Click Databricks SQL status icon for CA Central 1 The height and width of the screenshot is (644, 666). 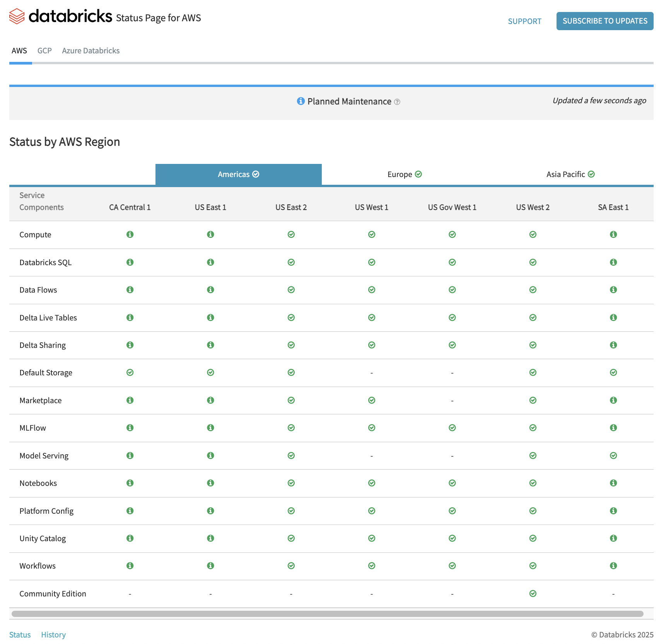coord(130,262)
